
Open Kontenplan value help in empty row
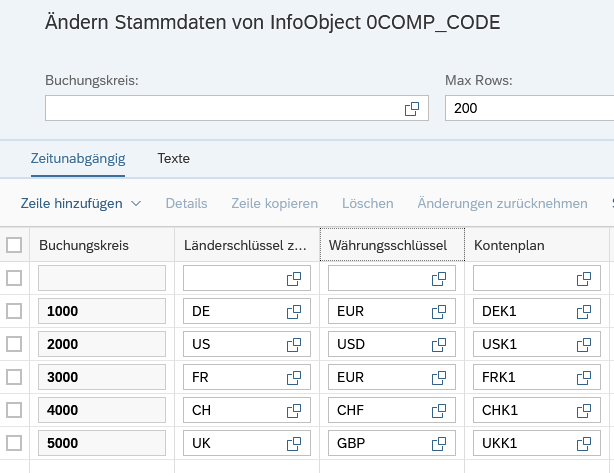click(584, 279)
